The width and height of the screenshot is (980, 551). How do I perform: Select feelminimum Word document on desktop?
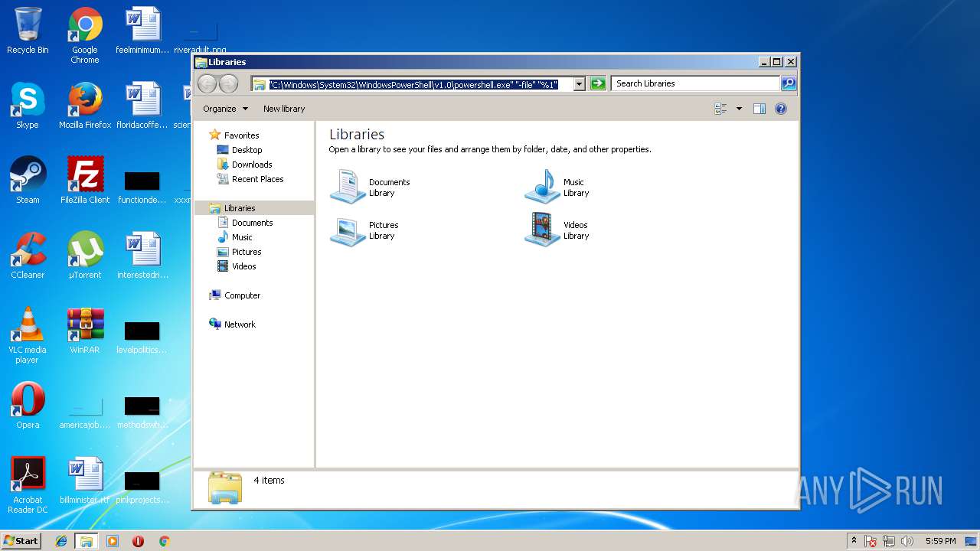point(142,31)
